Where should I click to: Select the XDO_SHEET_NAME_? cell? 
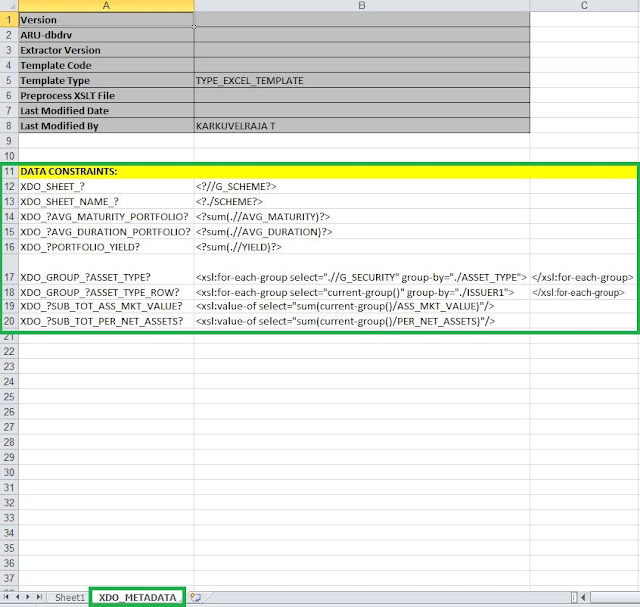click(106, 202)
